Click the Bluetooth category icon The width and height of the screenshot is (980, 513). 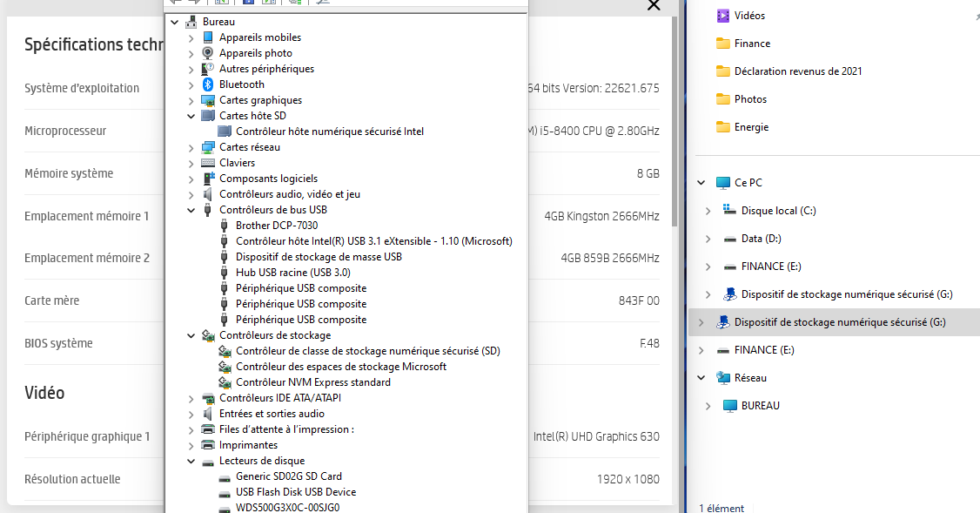pos(208,84)
